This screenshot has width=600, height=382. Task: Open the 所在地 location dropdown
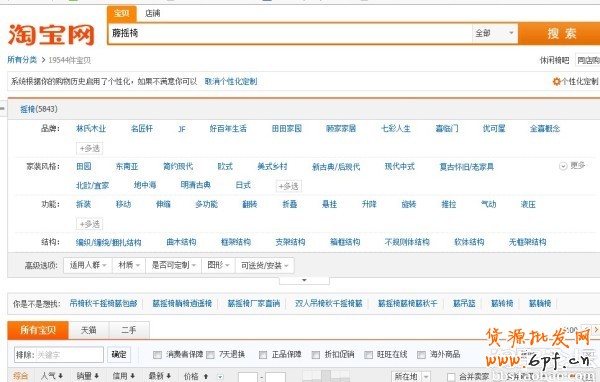coord(411,377)
